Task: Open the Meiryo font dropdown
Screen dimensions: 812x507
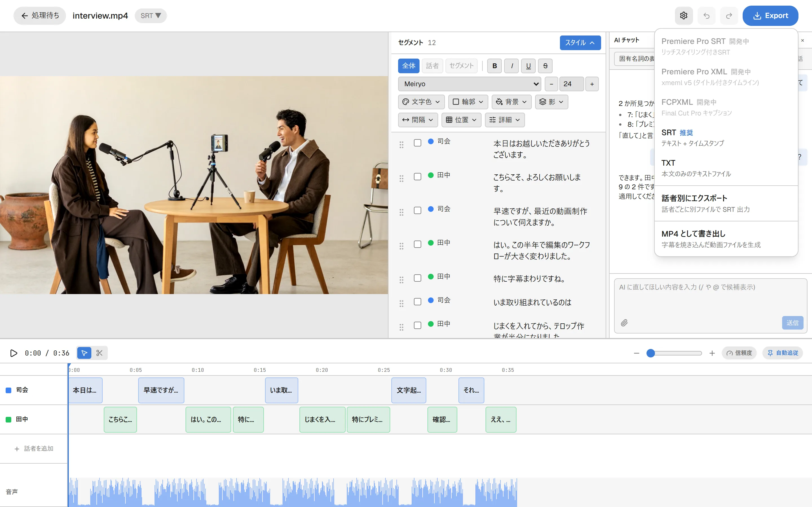Action: [469, 84]
